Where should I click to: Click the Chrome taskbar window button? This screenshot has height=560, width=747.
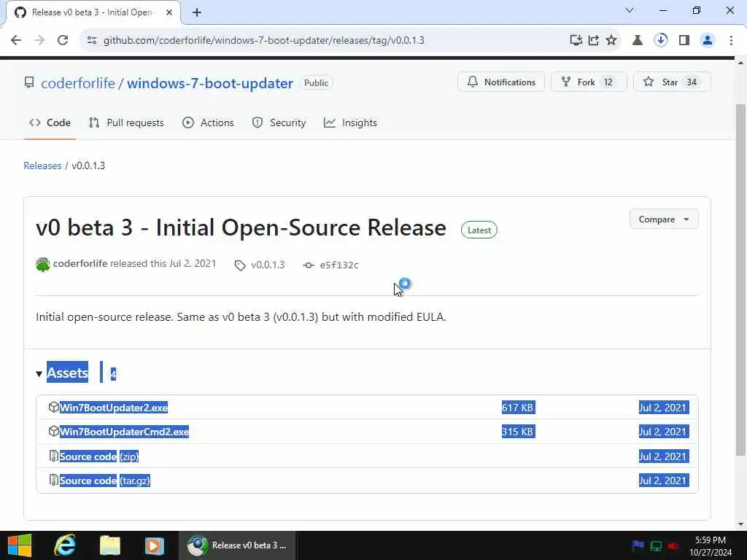pos(238,545)
